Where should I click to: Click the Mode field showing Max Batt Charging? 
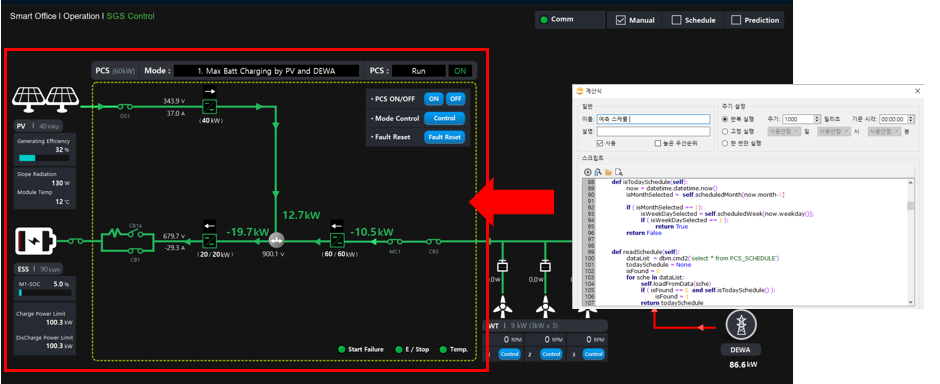pos(266,71)
